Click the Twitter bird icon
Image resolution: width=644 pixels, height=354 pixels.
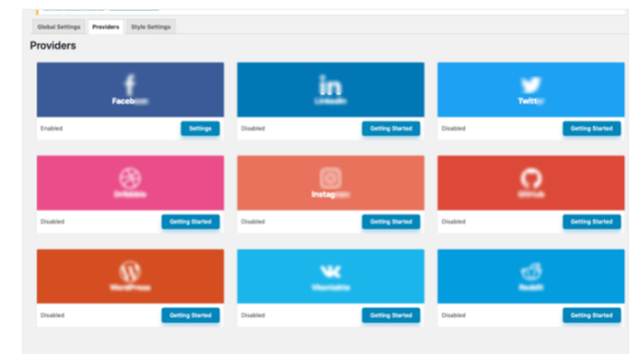click(531, 85)
